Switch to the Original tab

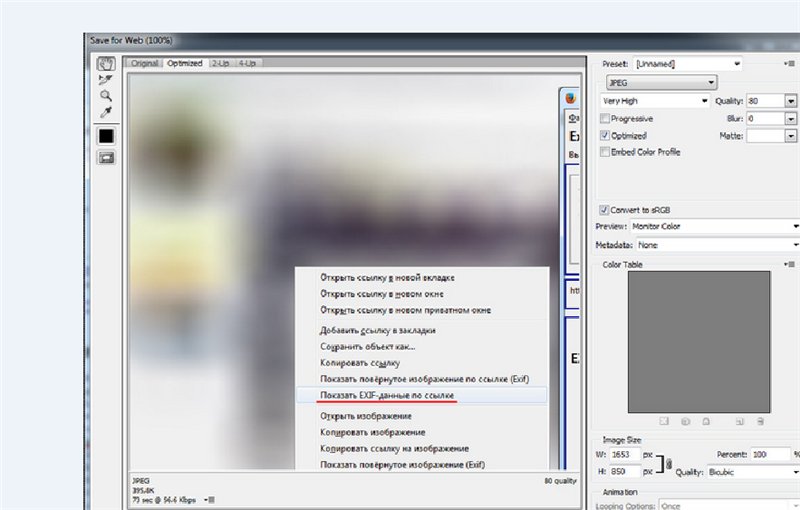[x=144, y=63]
